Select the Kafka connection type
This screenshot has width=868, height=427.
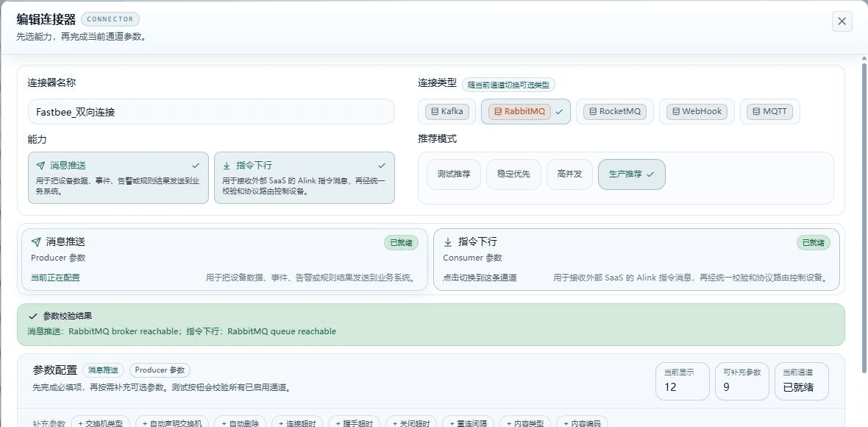click(x=447, y=111)
